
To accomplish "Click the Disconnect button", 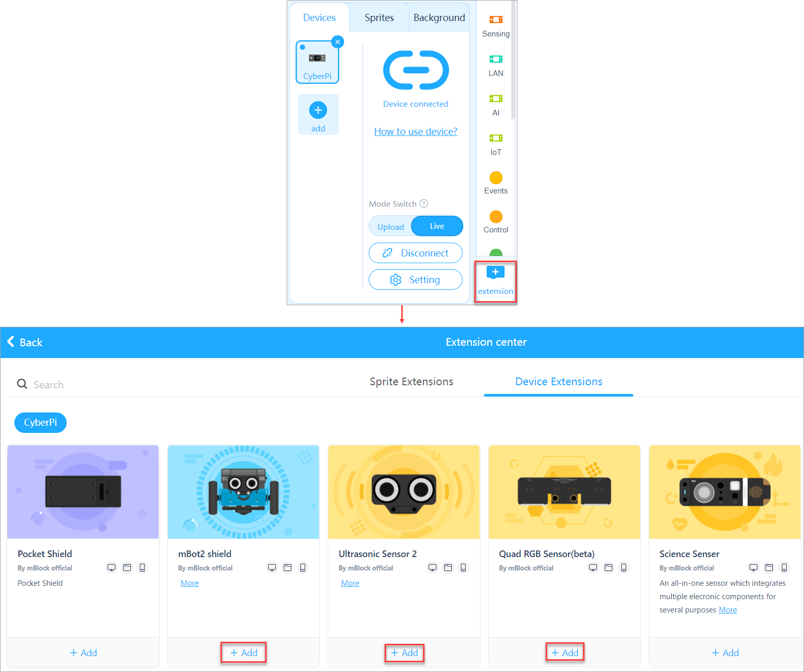I will (x=415, y=253).
